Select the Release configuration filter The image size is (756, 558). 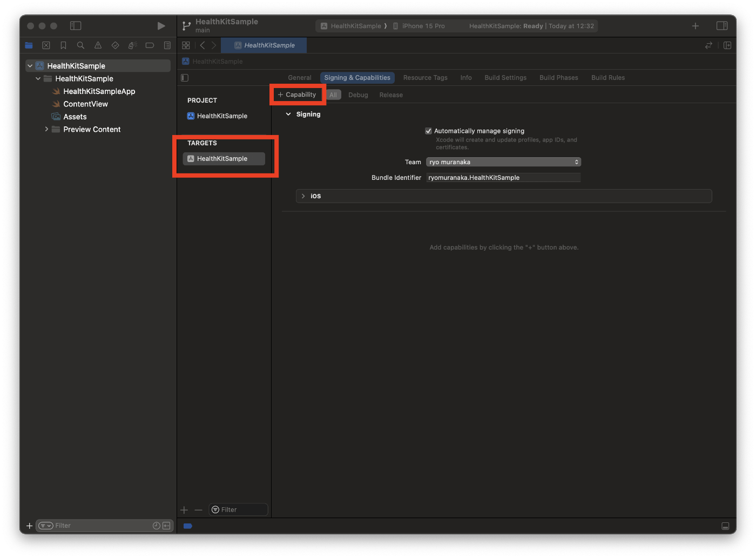[x=391, y=95]
